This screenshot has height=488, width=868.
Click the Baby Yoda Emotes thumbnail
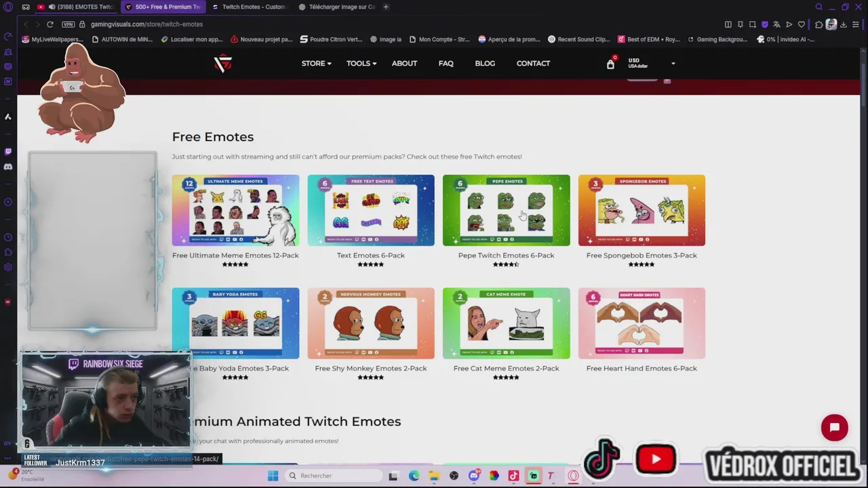pos(235,323)
